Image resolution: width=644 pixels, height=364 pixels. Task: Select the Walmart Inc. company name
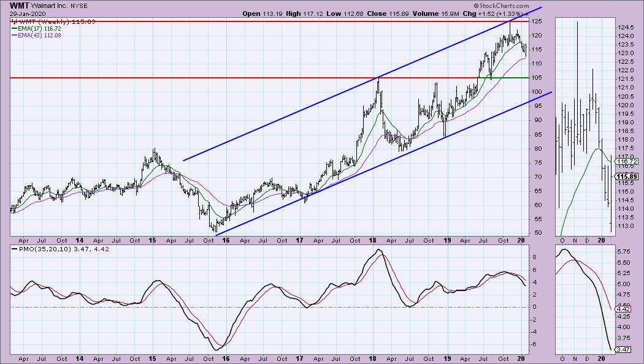(49, 6)
